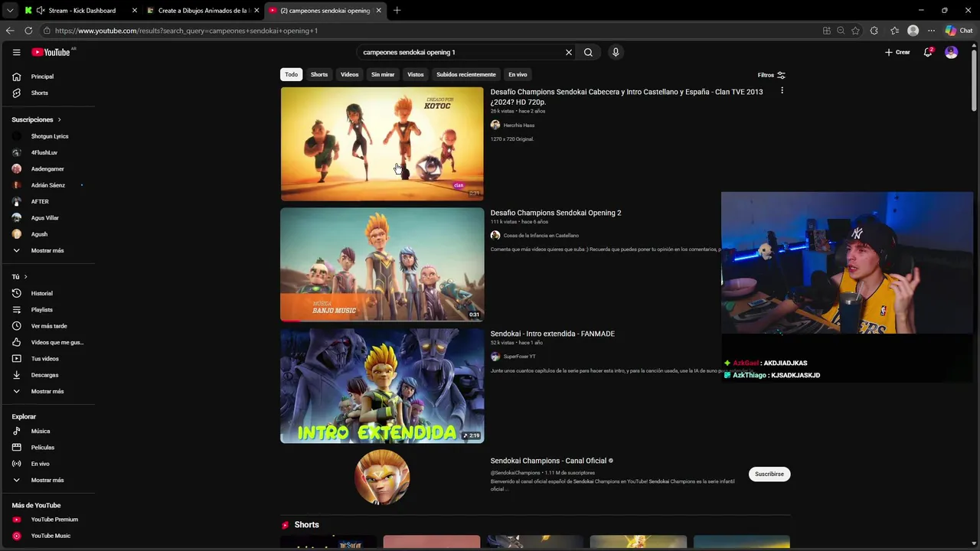Image resolution: width=980 pixels, height=551 pixels.
Task: Expand Mostrar más under Descargas
Action: pos(48,391)
